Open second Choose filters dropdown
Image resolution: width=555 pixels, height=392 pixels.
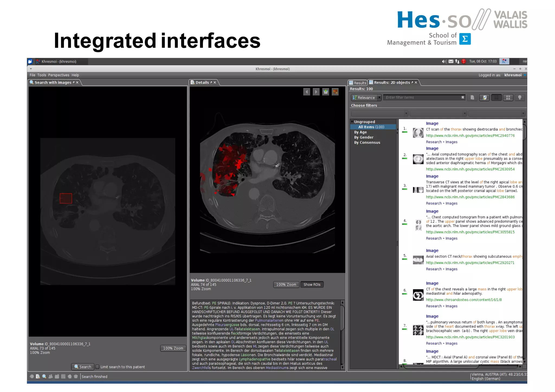438,114
